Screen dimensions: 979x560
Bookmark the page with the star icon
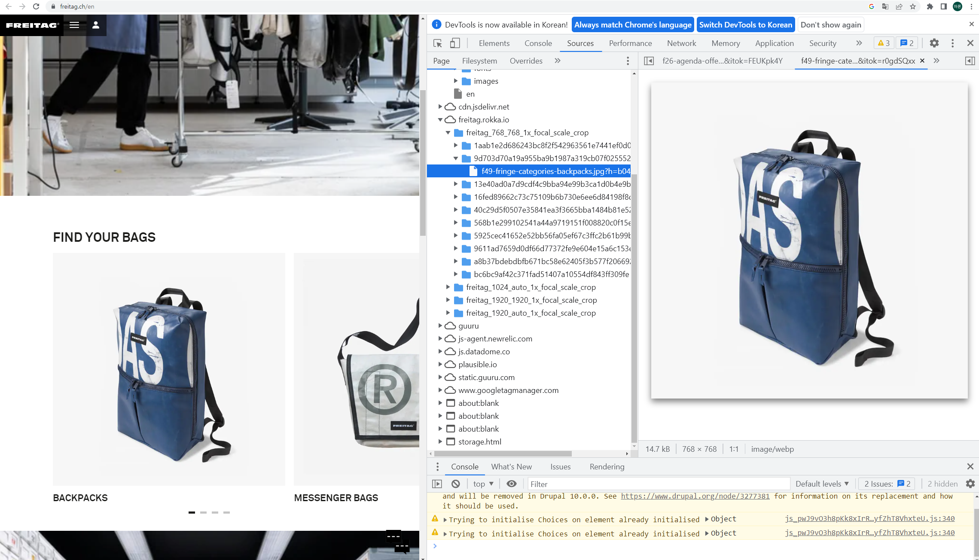pos(913,6)
